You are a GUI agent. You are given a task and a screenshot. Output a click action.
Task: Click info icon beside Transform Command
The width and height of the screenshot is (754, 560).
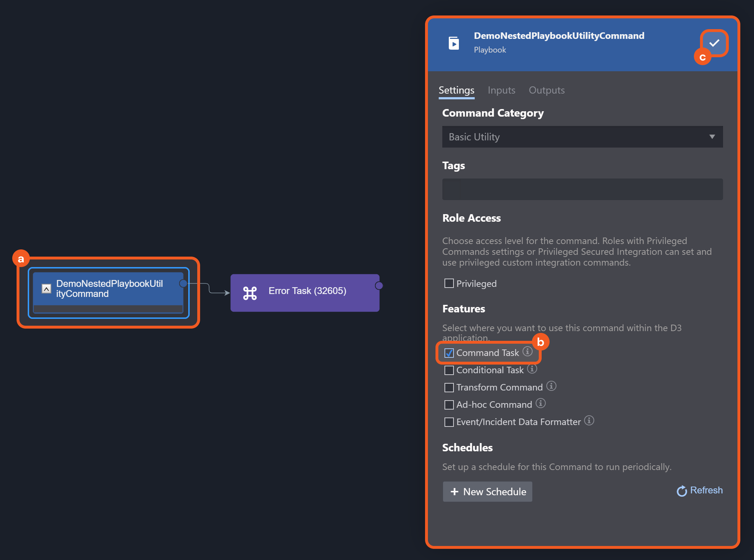point(551,386)
